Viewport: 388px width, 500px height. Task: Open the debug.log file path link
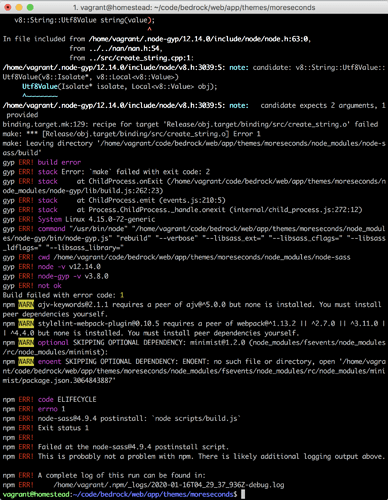pyautogui.click(x=169, y=485)
